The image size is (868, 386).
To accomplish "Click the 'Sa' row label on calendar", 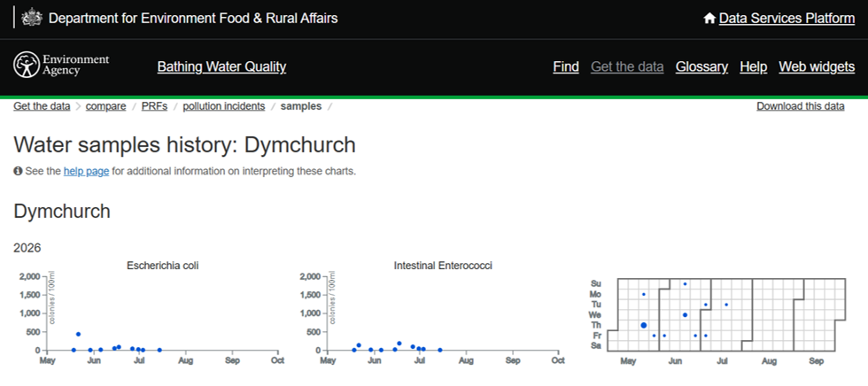I will coord(595,345).
